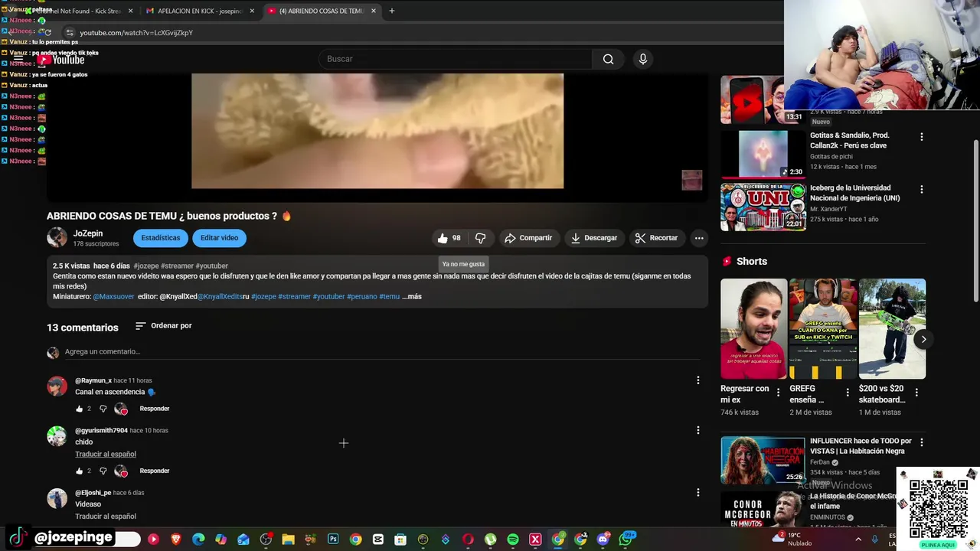This screenshot has width=980, height=551.
Task: Start voice search with the microphone
Action: (643, 59)
